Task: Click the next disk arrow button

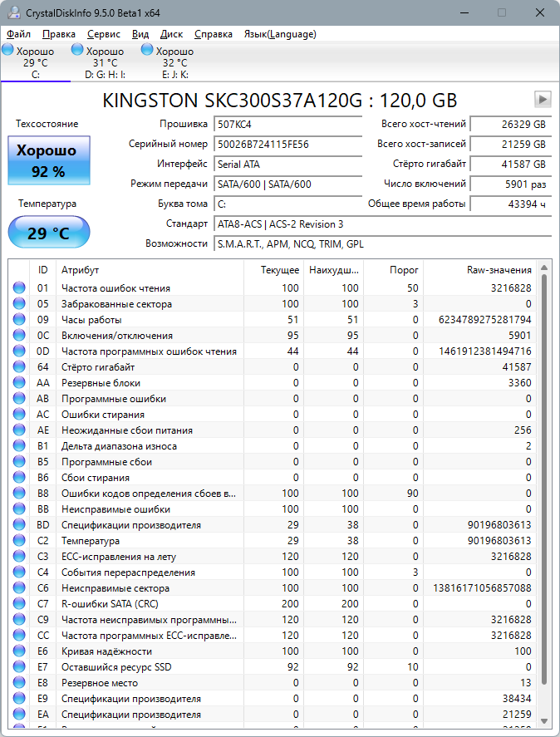Action: tap(543, 100)
